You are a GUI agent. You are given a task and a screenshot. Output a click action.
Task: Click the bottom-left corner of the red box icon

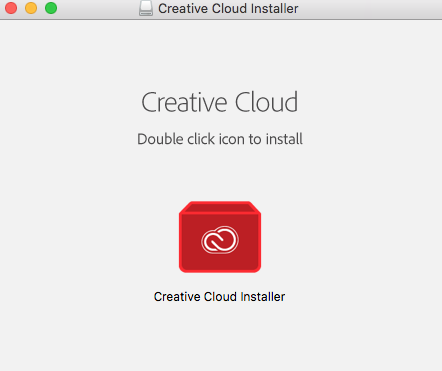[183, 269]
